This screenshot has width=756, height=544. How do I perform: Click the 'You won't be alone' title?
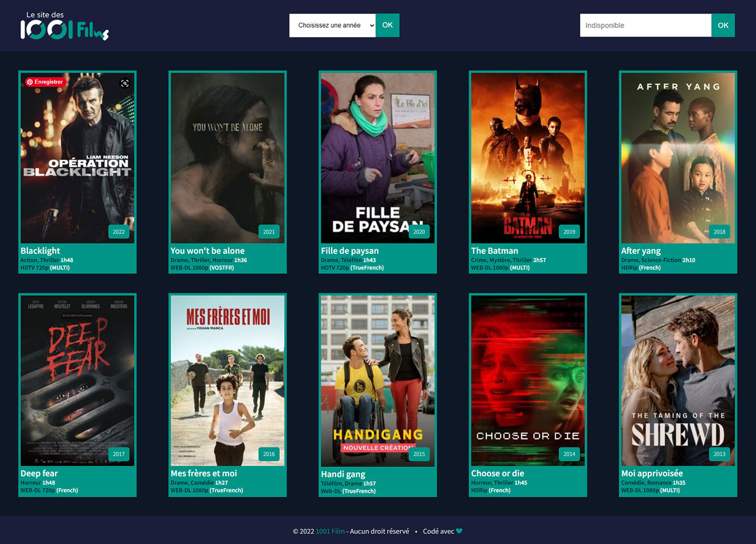click(208, 251)
